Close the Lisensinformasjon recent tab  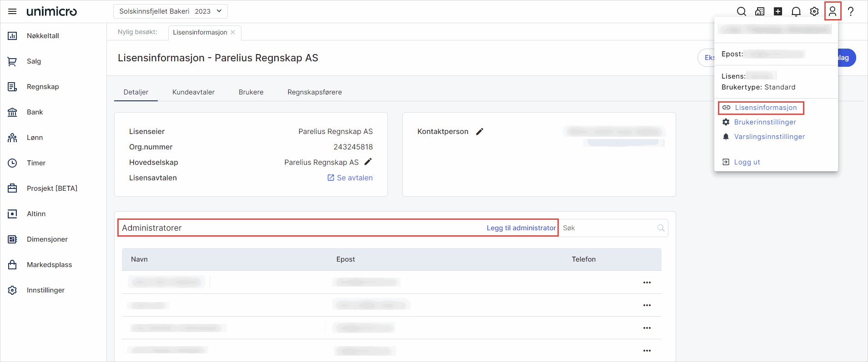pos(233,32)
